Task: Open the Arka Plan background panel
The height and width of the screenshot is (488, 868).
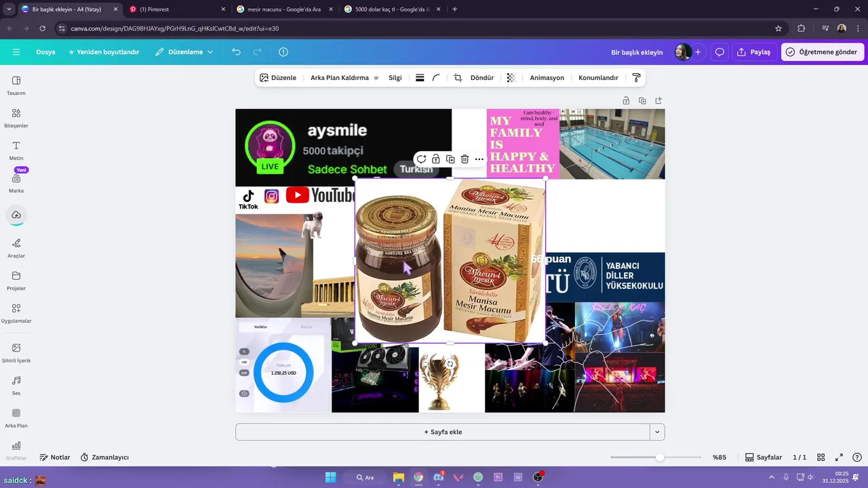Action: 16,418
